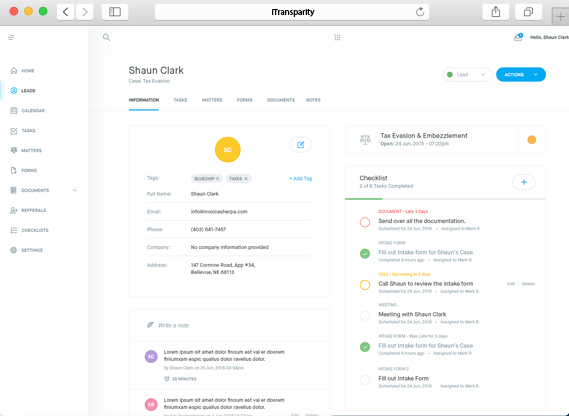Open Settings gear in the sidebar
Screen dimensions: 569x416
pos(14,250)
